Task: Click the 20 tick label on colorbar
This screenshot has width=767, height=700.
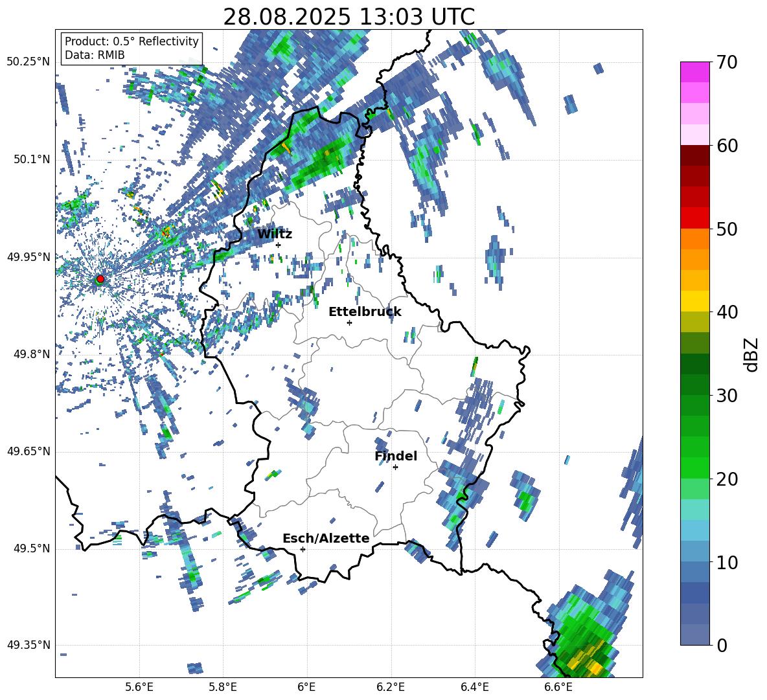Action: (726, 479)
